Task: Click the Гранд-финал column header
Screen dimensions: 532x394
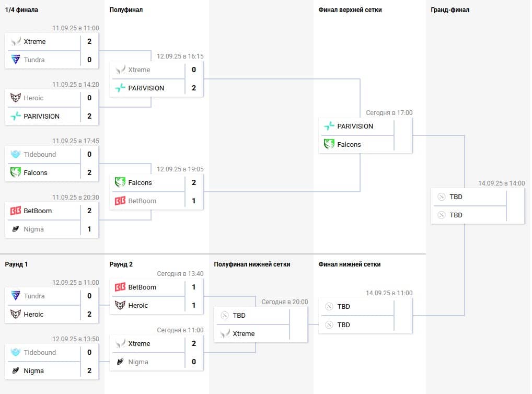Action: tap(450, 10)
